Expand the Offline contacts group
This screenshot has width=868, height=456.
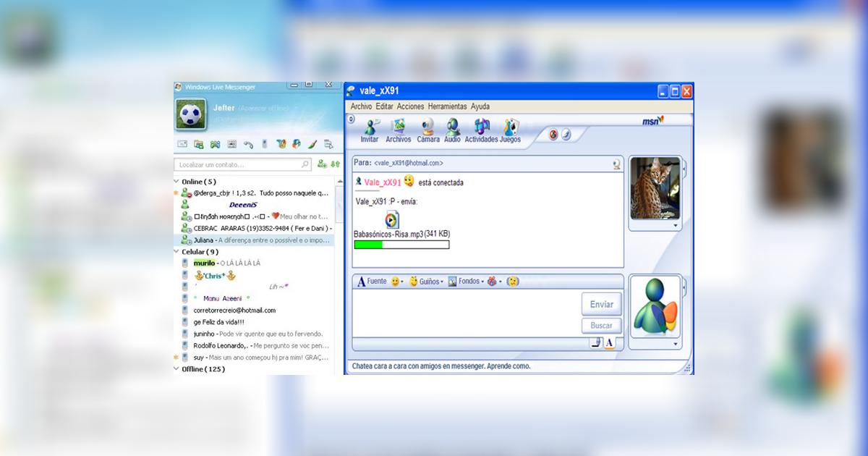pyautogui.click(x=177, y=369)
